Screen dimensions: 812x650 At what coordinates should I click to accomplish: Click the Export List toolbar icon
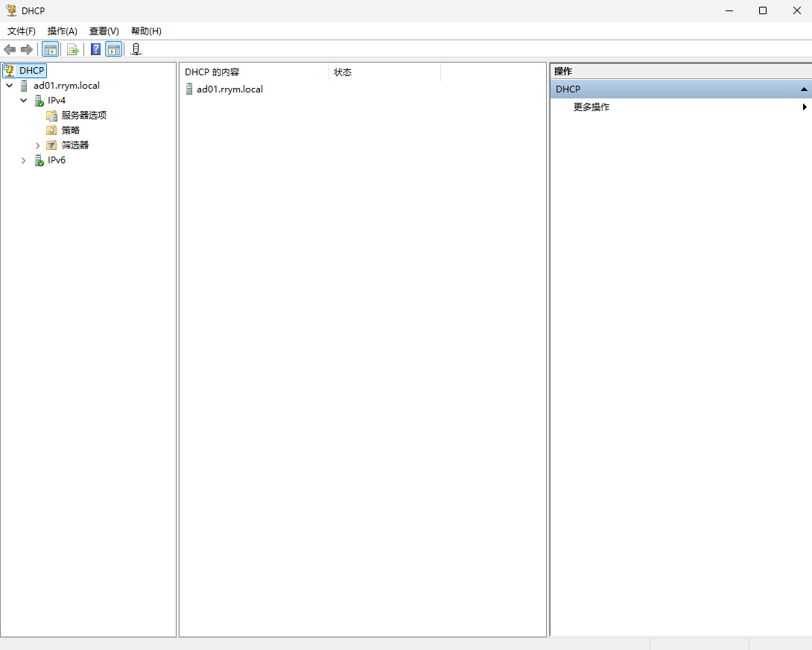click(x=73, y=49)
